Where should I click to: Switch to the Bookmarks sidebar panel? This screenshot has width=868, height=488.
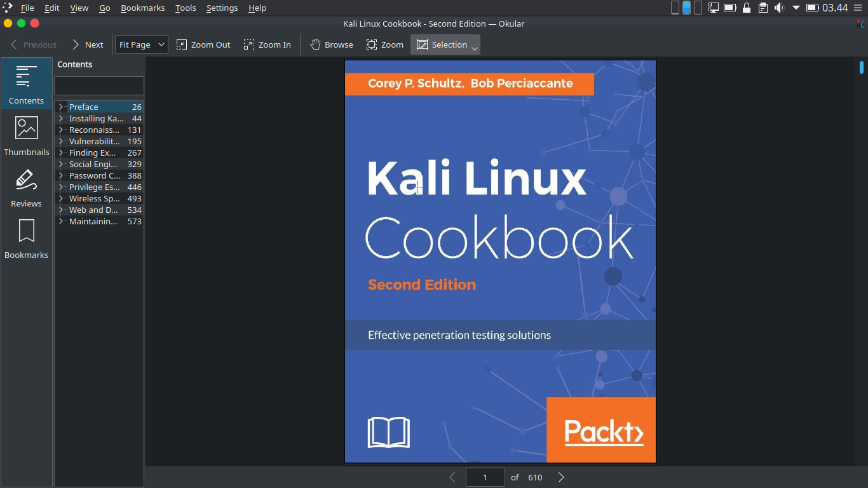[27, 239]
